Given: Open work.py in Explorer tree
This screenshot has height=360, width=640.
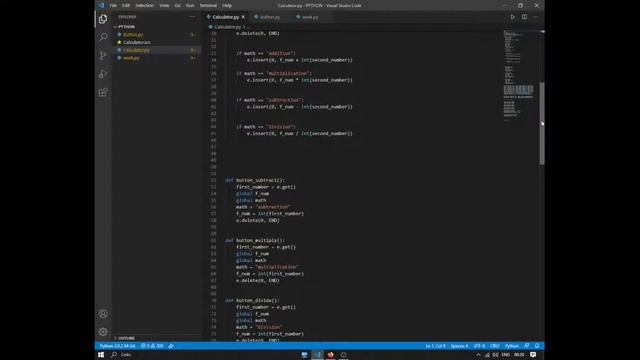Looking at the screenshot, I should [x=158, y=58].
